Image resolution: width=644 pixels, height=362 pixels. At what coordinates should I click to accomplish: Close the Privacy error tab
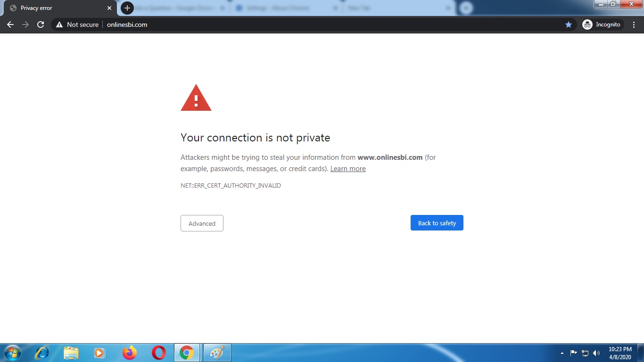109,8
